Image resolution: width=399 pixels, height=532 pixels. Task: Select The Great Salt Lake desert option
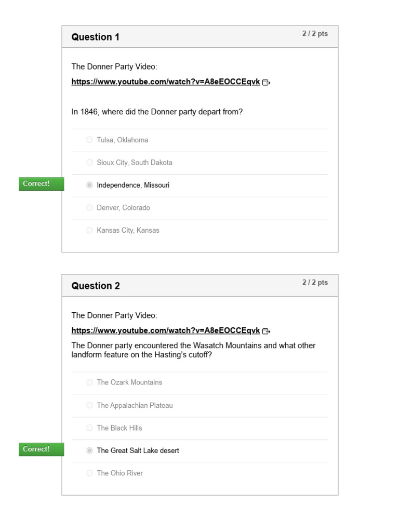90,450
